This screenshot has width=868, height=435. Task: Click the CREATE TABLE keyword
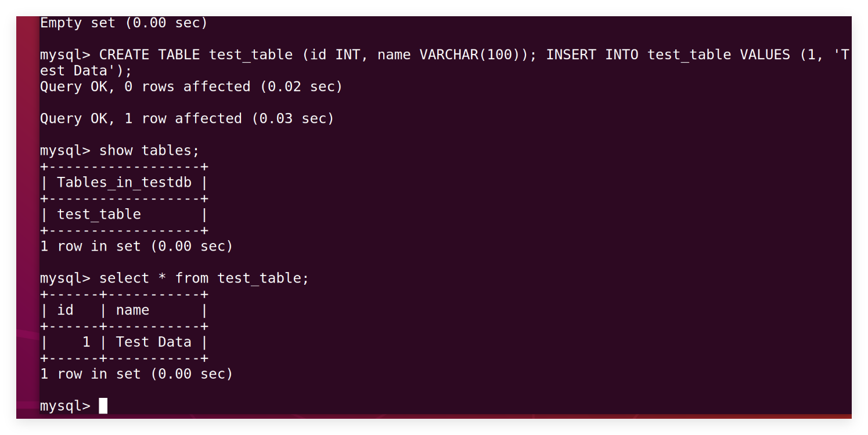tap(149, 55)
